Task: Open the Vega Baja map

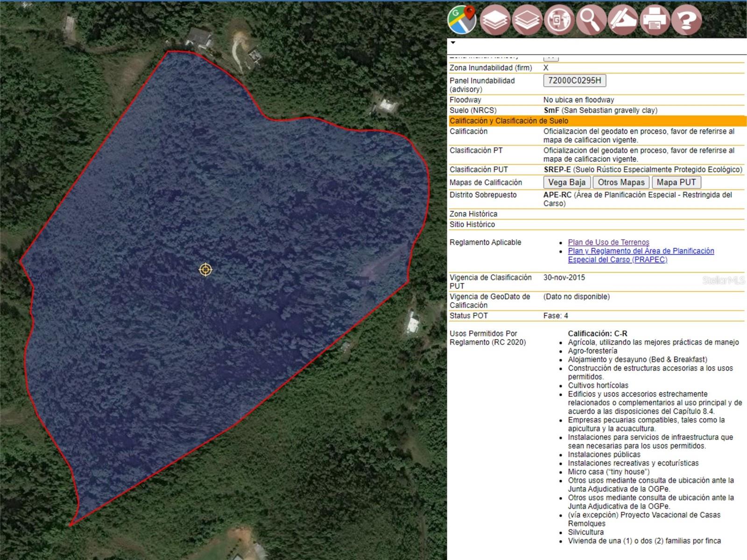Action: click(566, 182)
